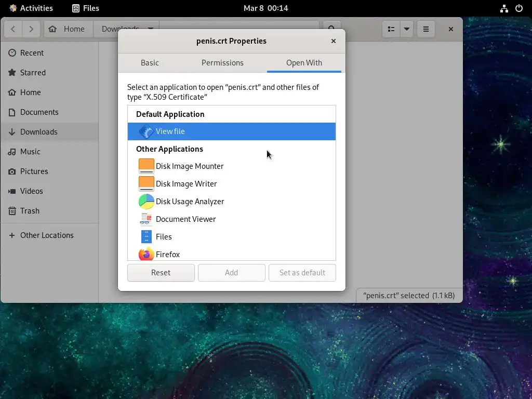Click the Pictures camera icon

click(12, 171)
